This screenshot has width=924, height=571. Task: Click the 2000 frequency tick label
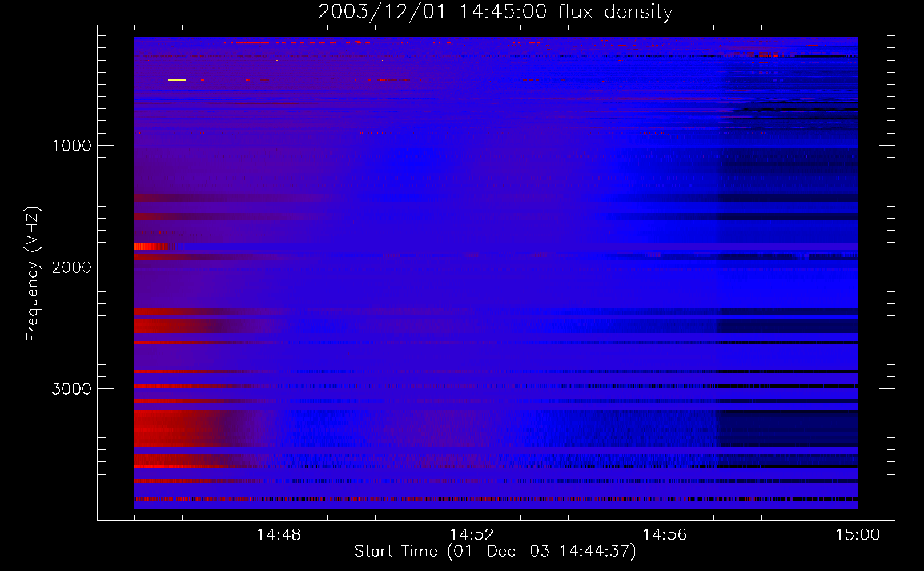pos(71,267)
